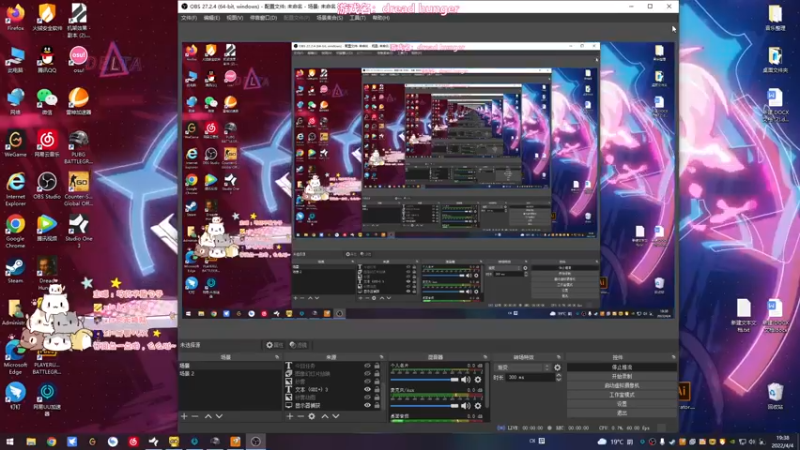Adjust the 麦克风/Aux volume slider
Image resolution: width=800 pixels, height=450 pixels.
coord(424,406)
